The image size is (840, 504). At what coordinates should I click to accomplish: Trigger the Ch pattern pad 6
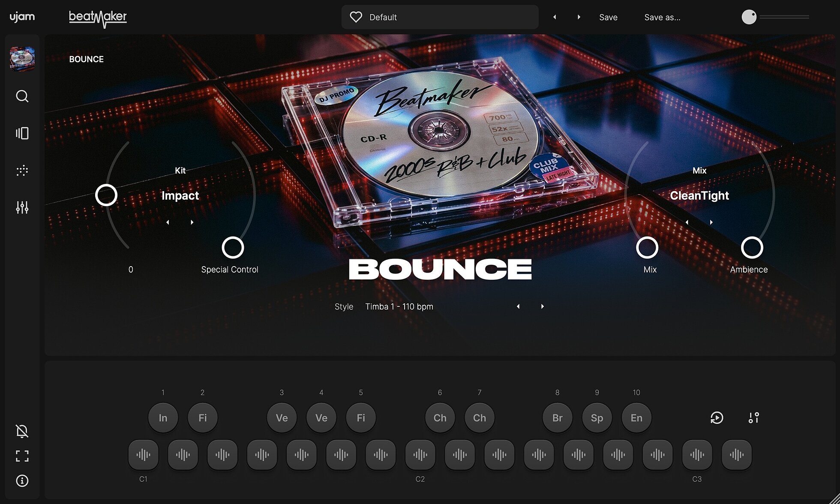click(440, 418)
